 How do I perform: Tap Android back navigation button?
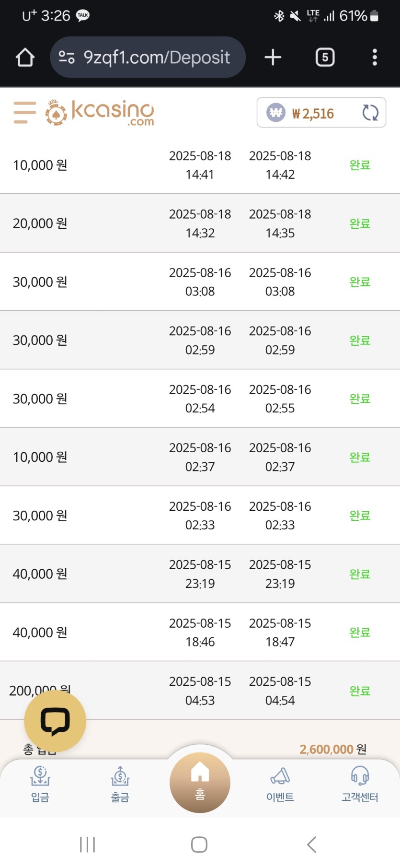click(311, 845)
